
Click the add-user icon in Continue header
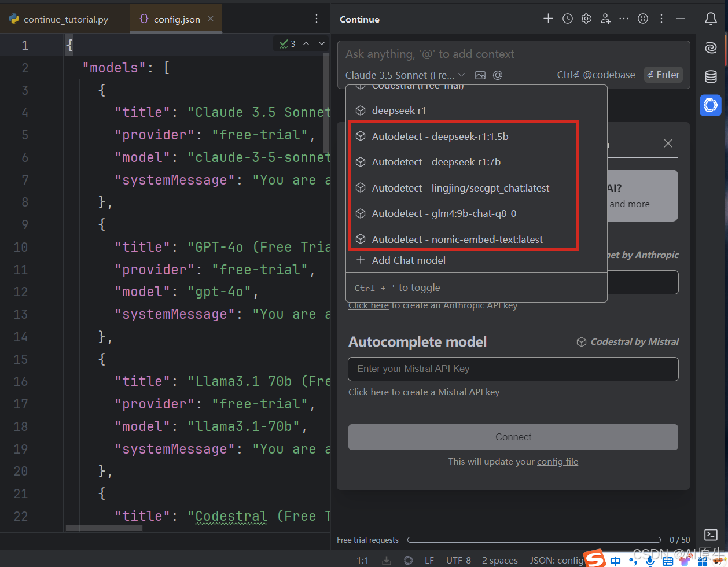pyautogui.click(x=605, y=19)
